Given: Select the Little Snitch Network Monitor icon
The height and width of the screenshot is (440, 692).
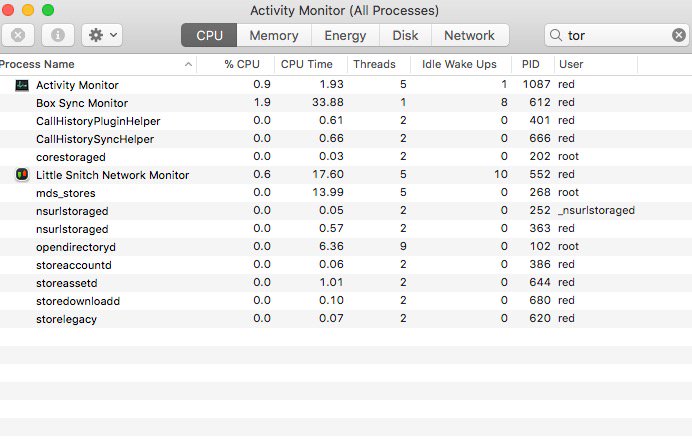Looking at the screenshot, I should tap(22, 175).
